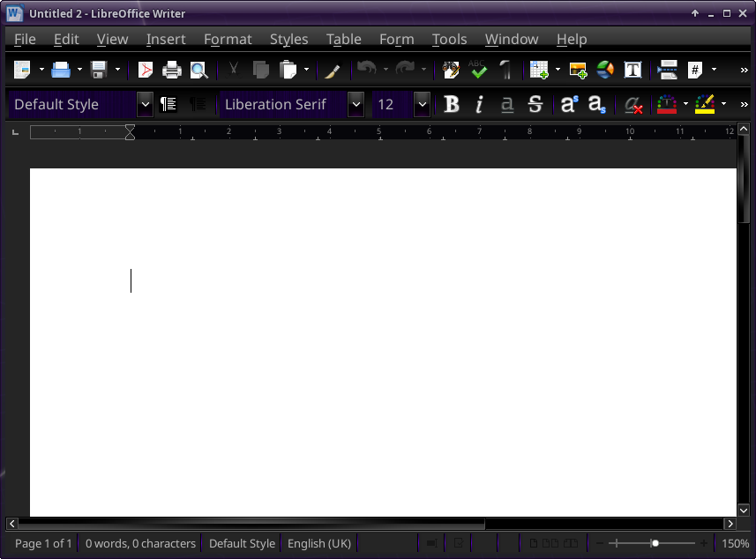Screen dimensions: 756x559
Task: Run the spelling check (ABC checkmark)
Action: tap(477, 71)
